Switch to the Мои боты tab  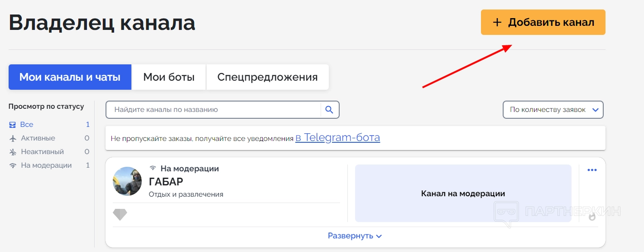point(168,77)
